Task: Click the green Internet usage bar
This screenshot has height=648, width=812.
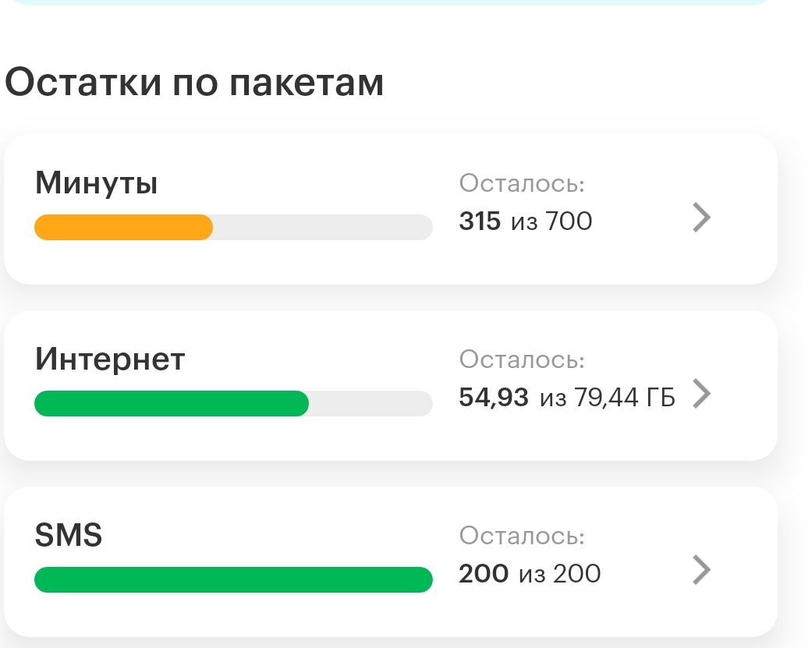Action: (x=172, y=403)
